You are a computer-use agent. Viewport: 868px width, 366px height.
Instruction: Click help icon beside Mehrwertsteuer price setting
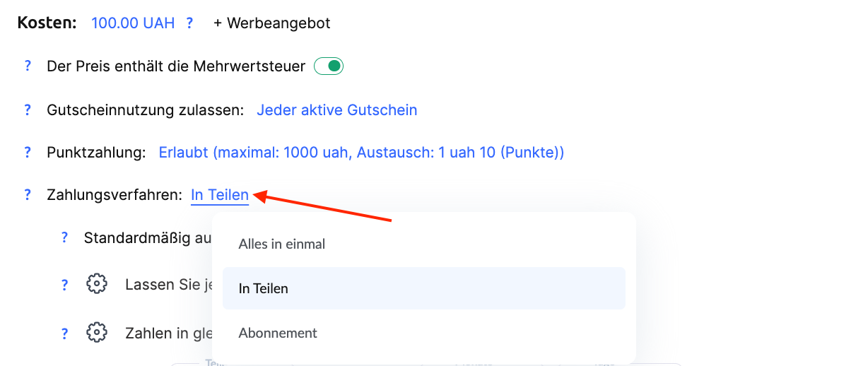click(28, 66)
